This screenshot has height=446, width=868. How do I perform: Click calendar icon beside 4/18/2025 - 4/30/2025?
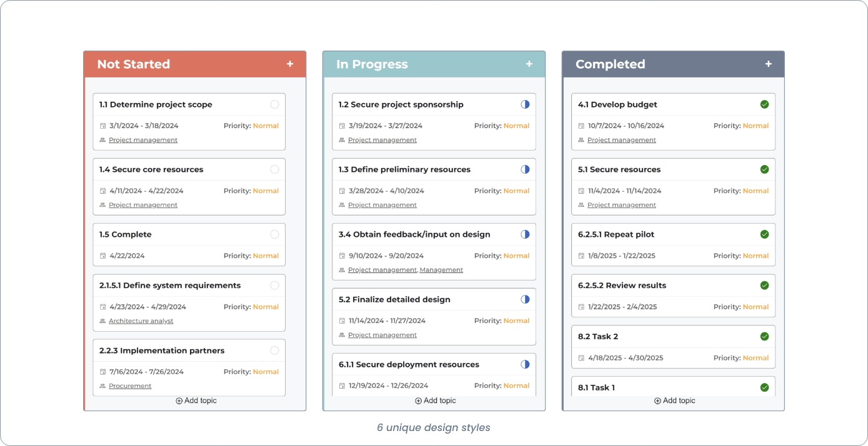click(581, 358)
